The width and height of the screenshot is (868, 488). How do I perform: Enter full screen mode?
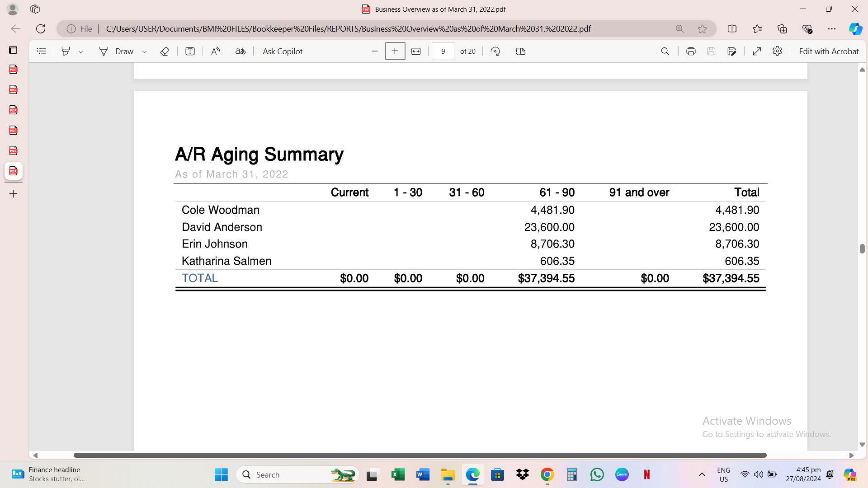757,52
